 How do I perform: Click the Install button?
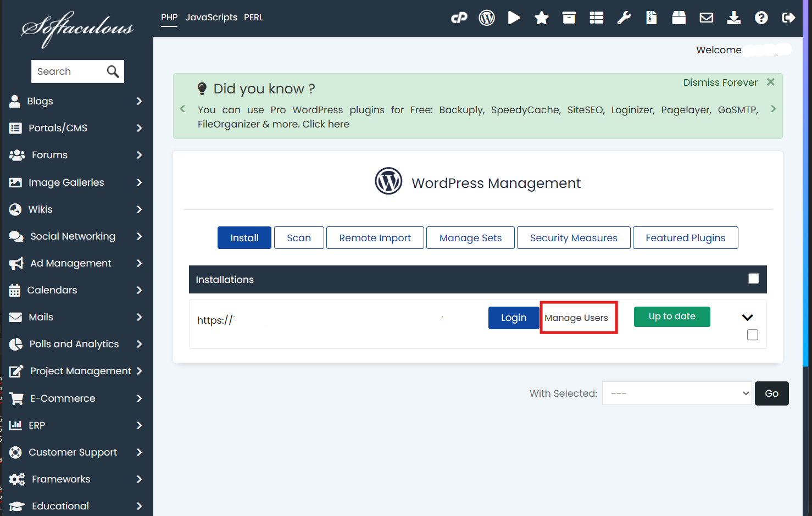pyautogui.click(x=244, y=237)
